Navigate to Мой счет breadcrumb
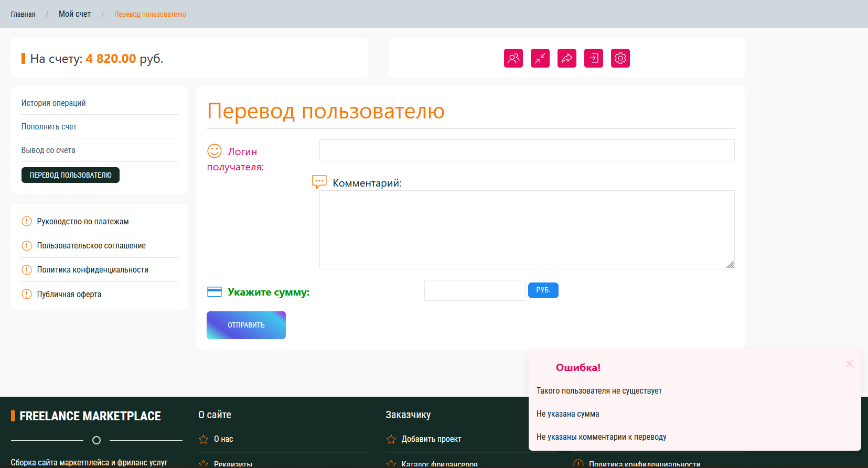The width and height of the screenshot is (868, 468). 74,14
